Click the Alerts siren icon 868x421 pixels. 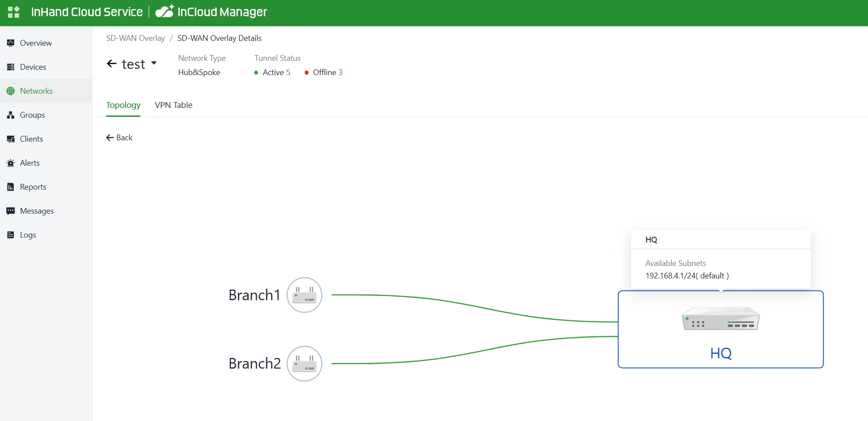(x=11, y=163)
